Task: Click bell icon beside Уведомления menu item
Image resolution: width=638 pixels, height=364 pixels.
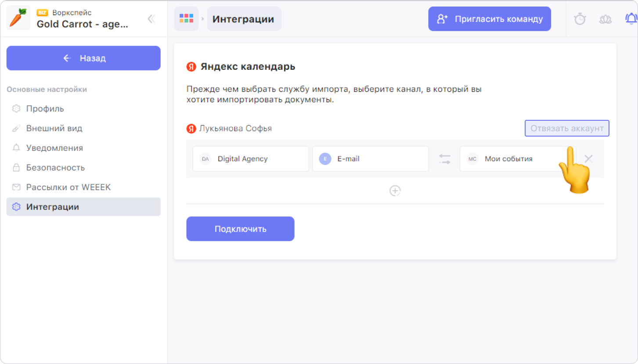Action: tap(16, 148)
